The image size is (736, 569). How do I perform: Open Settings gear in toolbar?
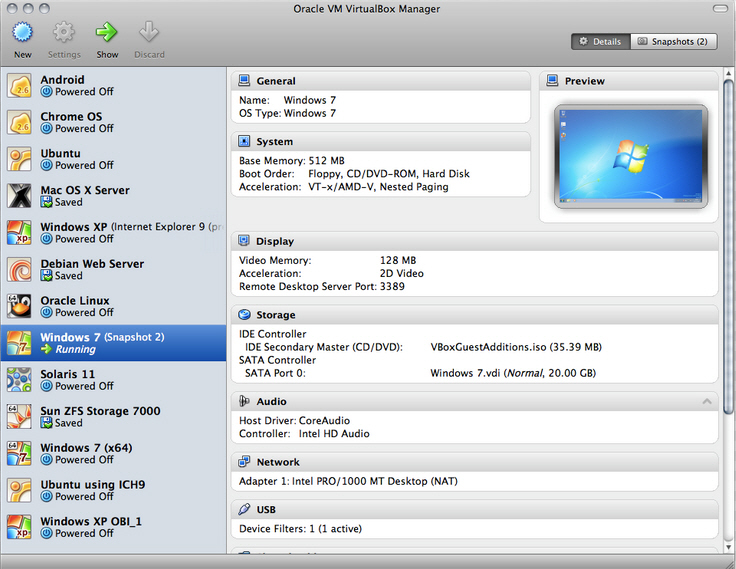point(64,33)
